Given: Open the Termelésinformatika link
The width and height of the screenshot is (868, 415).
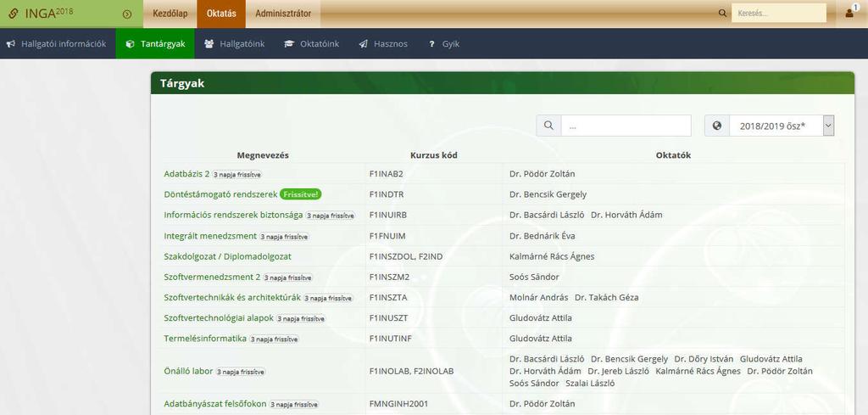Looking at the screenshot, I should pyautogui.click(x=205, y=338).
